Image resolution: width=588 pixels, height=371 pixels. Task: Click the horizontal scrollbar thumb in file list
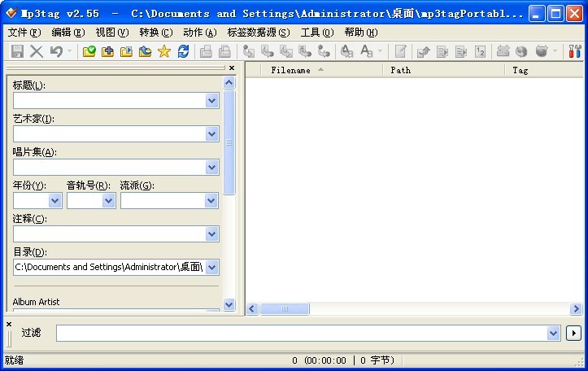(285, 309)
